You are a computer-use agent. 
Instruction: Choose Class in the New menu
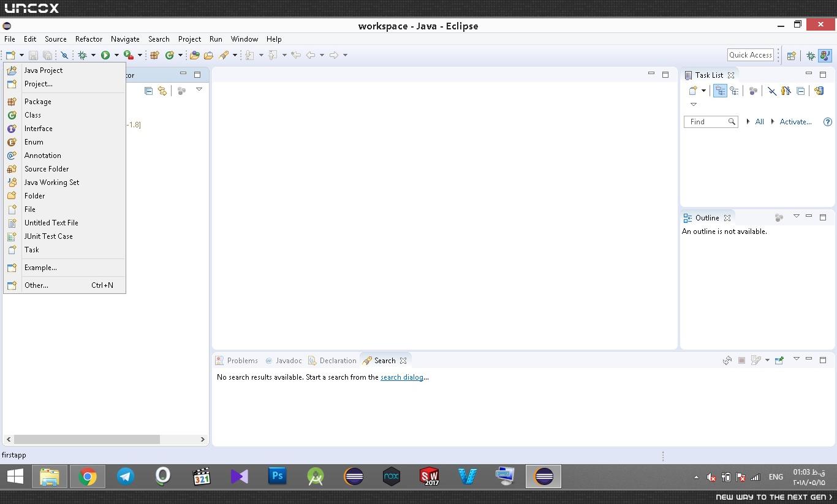click(x=64, y=115)
